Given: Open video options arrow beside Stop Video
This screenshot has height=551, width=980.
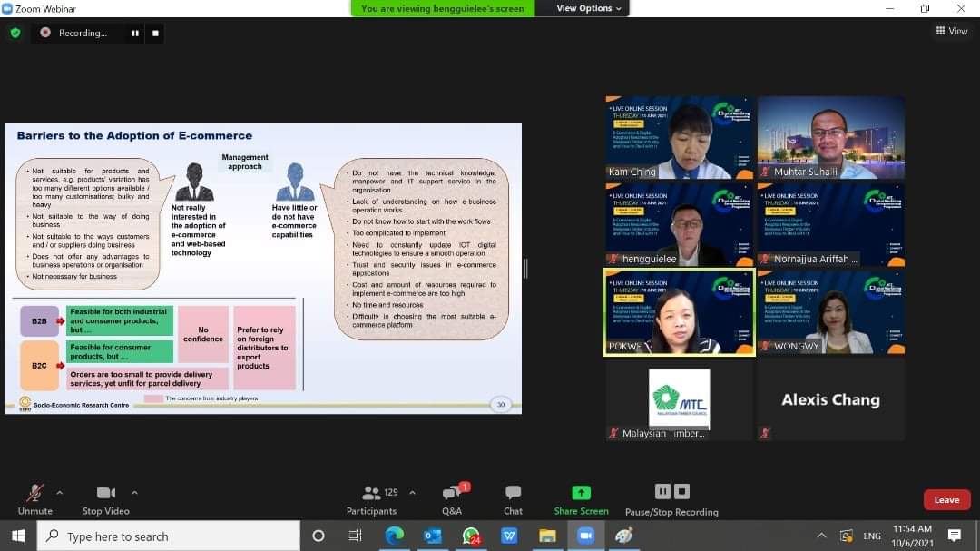Looking at the screenshot, I should [134, 493].
